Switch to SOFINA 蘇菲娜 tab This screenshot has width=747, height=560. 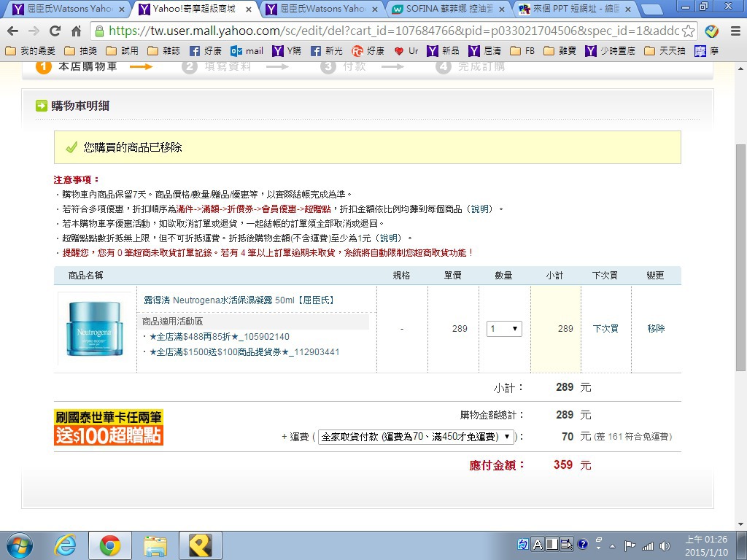[x=447, y=9]
